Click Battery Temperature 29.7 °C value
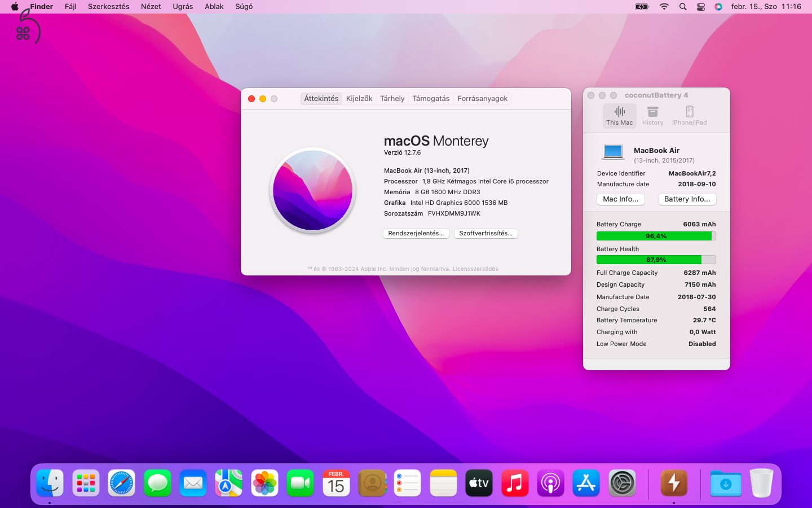The height and width of the screenshot is (508, 812). pyautogui.click(x=704, y=320)
